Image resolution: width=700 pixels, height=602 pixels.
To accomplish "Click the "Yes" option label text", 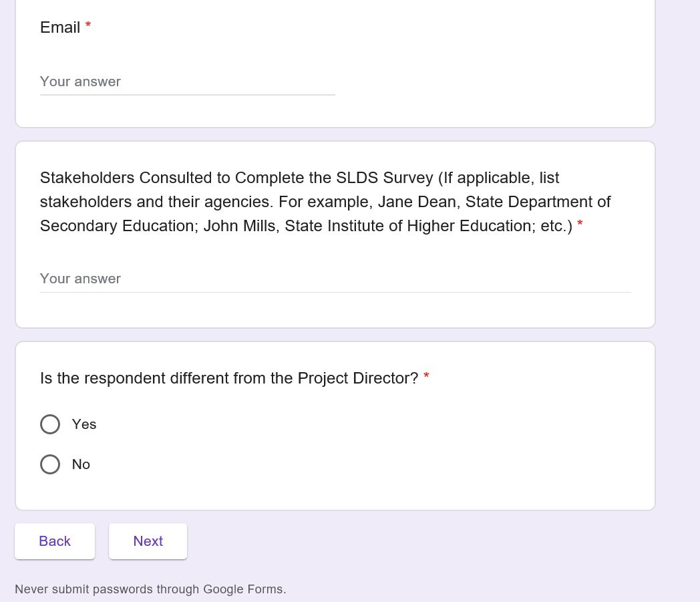I will tap(84, 424).
